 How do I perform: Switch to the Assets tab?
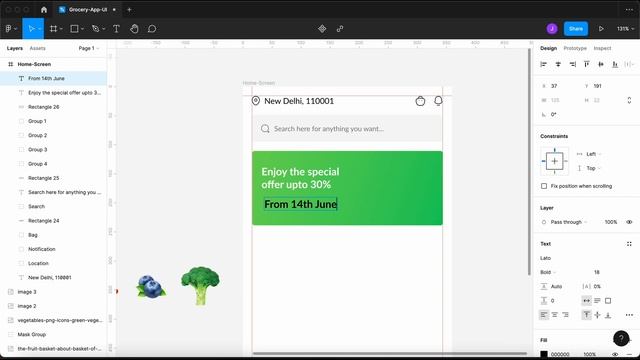tap(38, 48)
